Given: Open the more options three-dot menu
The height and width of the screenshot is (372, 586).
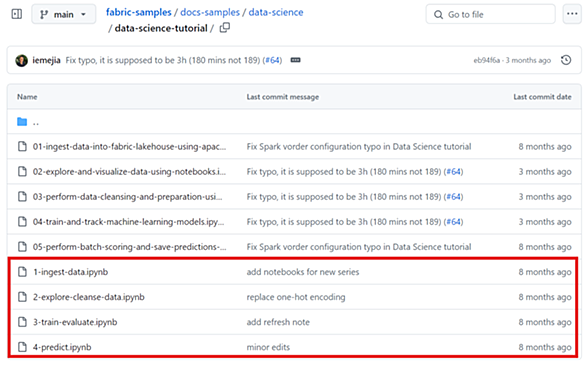Looking at the screenshot, I should coord(572,14).
